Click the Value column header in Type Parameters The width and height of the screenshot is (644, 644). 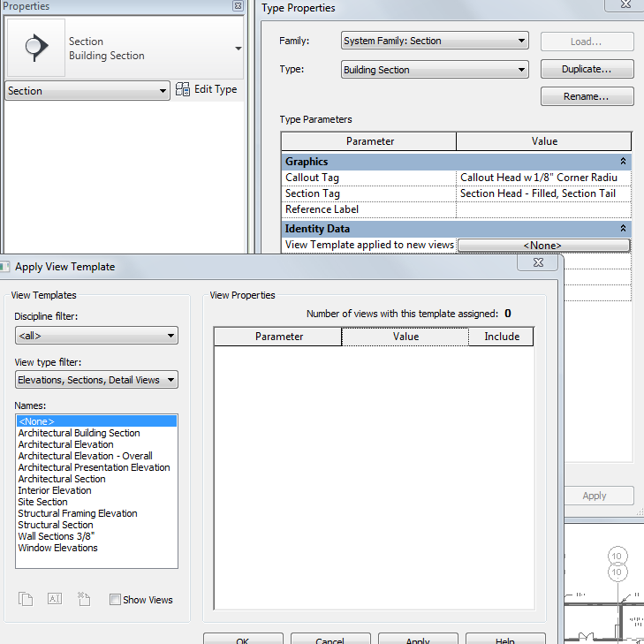(544, 141)
